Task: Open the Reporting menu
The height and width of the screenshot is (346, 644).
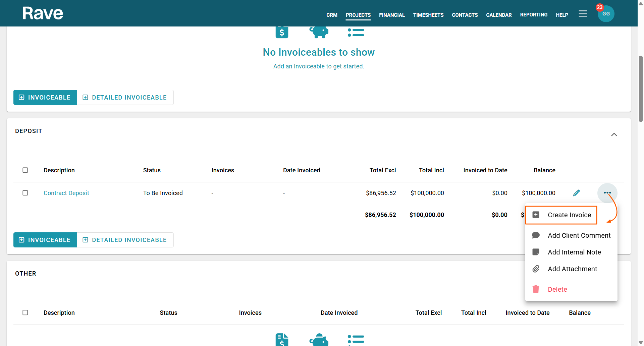Action: coord(534,15)
